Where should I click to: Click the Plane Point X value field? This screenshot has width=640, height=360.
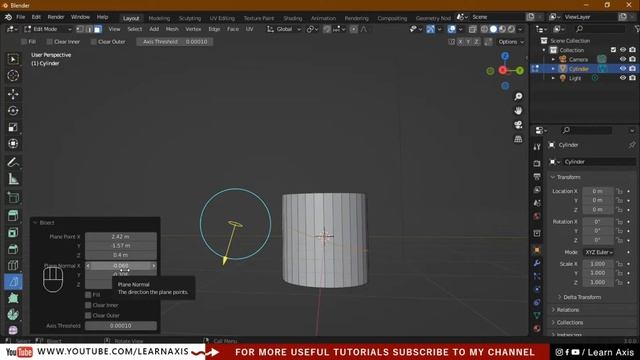[121, 236]
